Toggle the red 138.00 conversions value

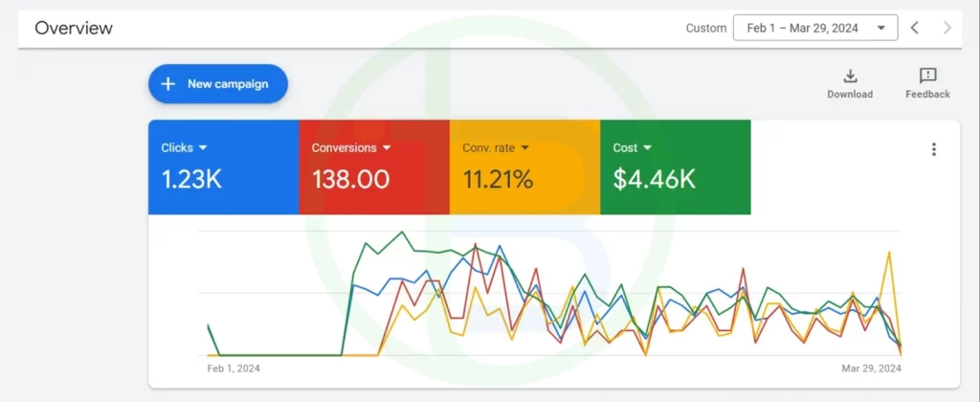(350, 179)
